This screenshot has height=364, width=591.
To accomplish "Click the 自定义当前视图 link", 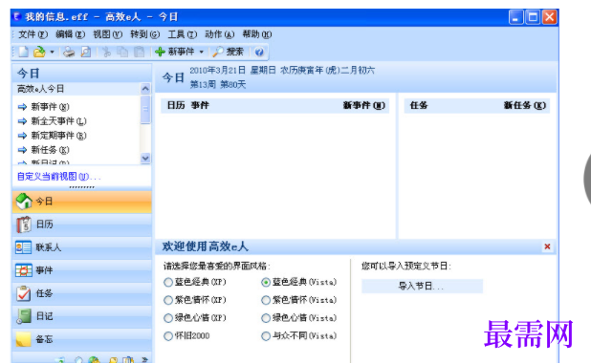I will [58, 176].
